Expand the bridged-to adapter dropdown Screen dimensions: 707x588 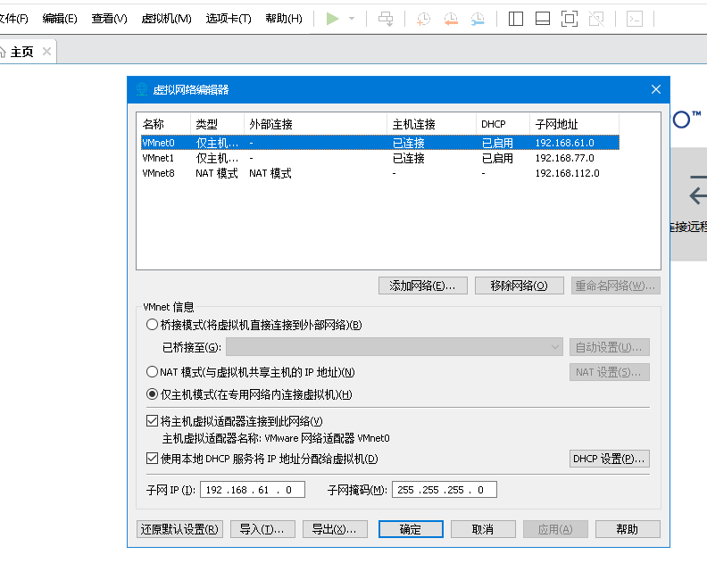(x=554, y=347)
